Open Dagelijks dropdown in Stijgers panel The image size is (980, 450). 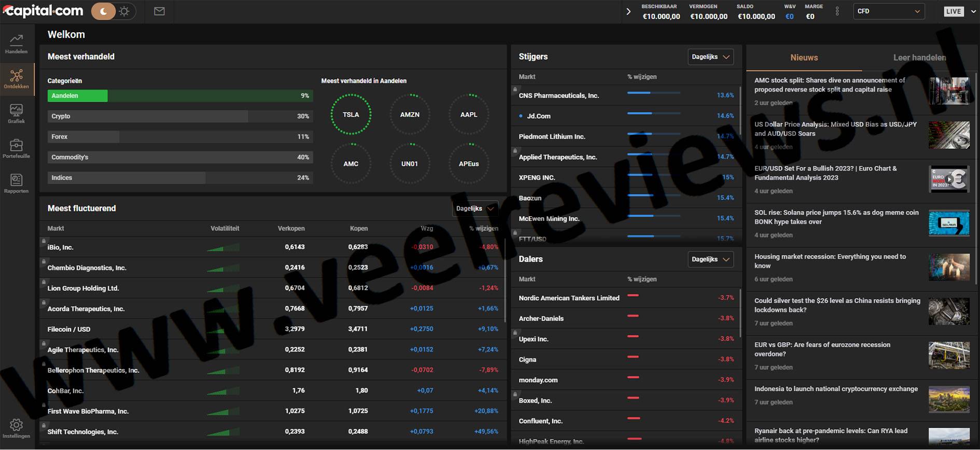[710, 57]
